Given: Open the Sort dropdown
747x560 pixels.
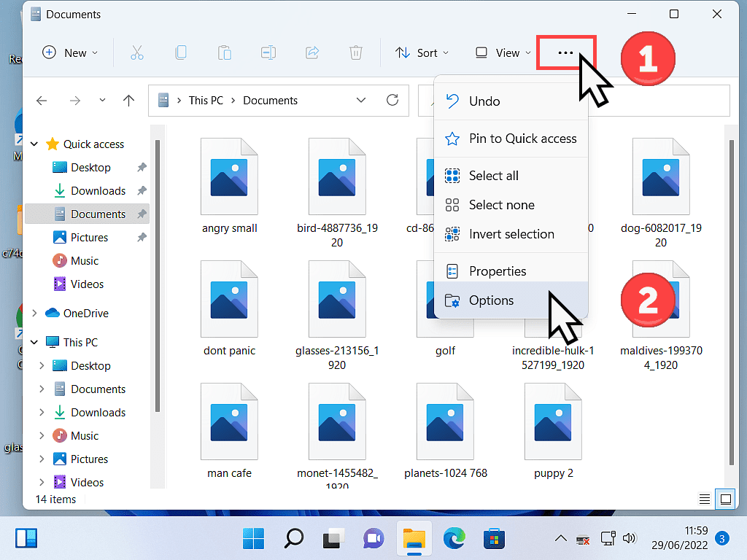Looking at the screenshot, I should point(422,53).
